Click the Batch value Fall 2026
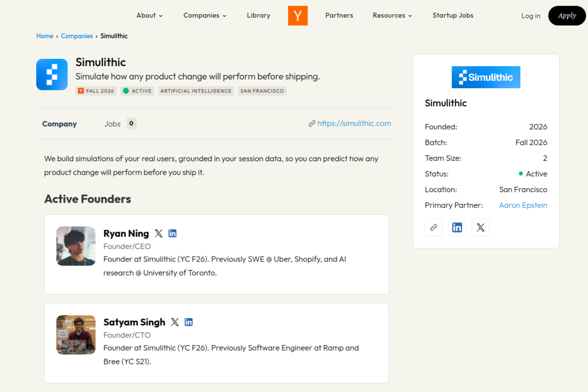Viewport: 588px width, 392px height. coord(531,142)
